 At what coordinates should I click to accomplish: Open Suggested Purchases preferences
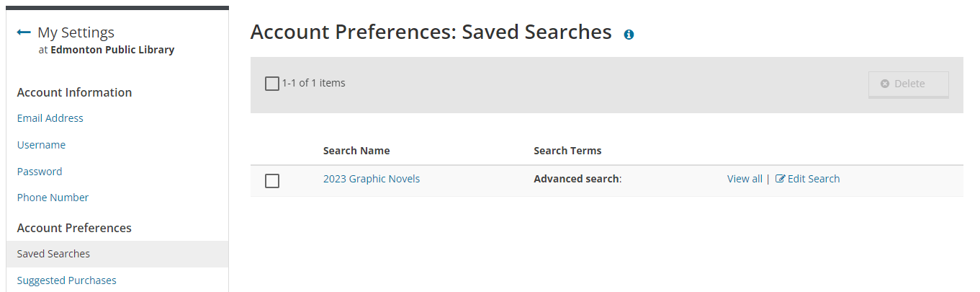(x=67, y=280)
